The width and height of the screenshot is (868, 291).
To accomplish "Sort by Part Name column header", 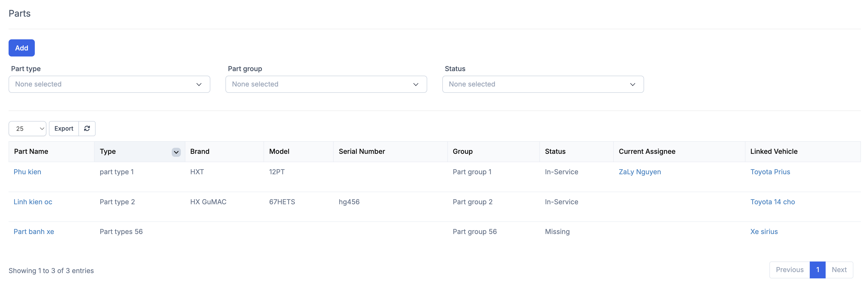I will 31,152.
